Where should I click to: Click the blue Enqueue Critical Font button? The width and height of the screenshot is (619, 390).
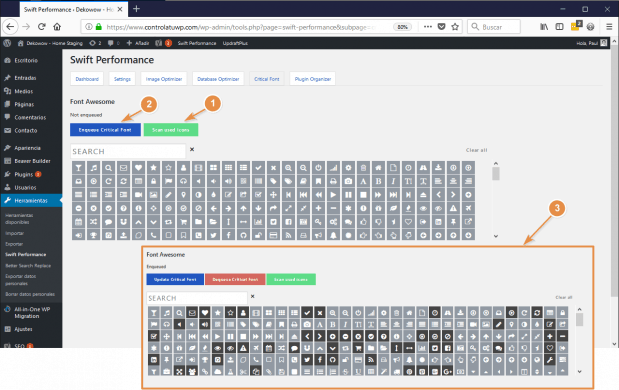click(x=105, y=130)
